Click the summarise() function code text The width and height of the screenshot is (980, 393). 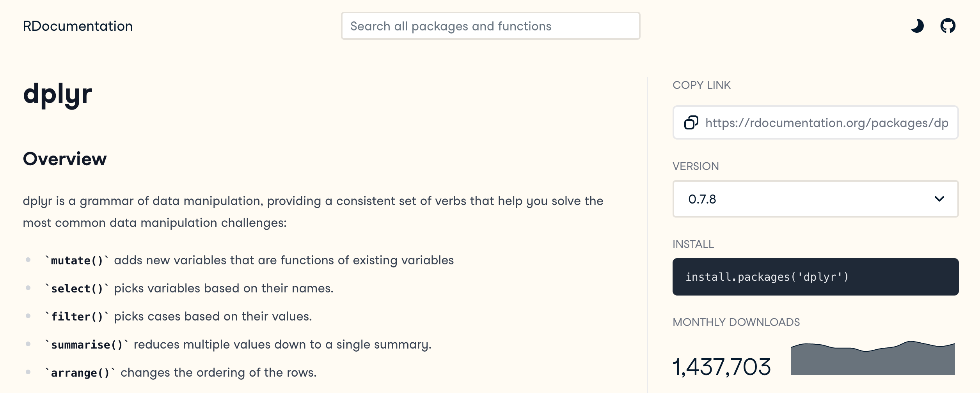tap(87, 345)
